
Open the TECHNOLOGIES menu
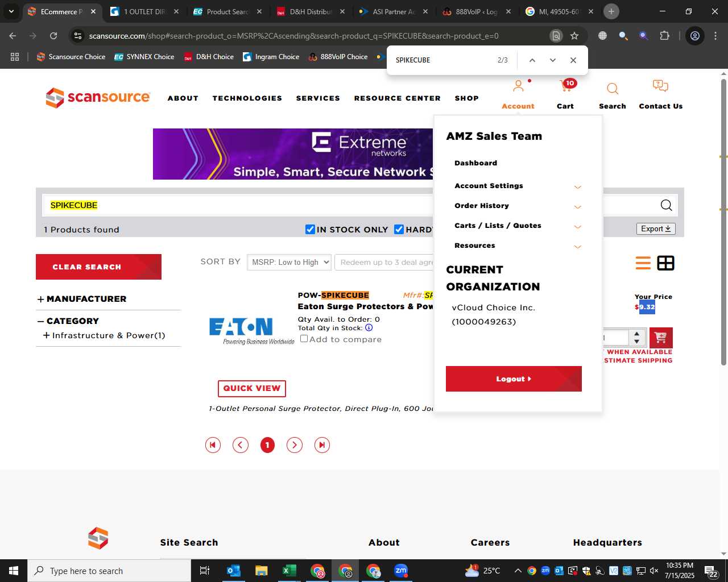click(247, 98)
